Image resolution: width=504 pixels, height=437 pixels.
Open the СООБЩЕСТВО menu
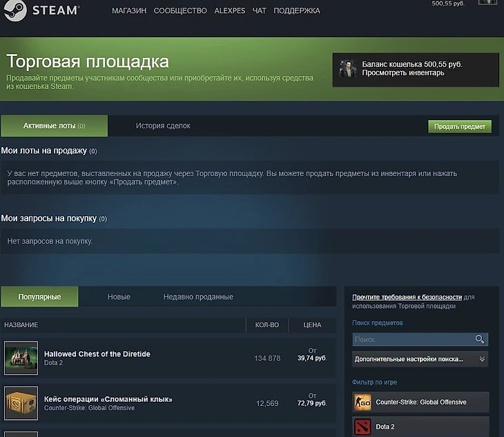(x=180, y=11)
